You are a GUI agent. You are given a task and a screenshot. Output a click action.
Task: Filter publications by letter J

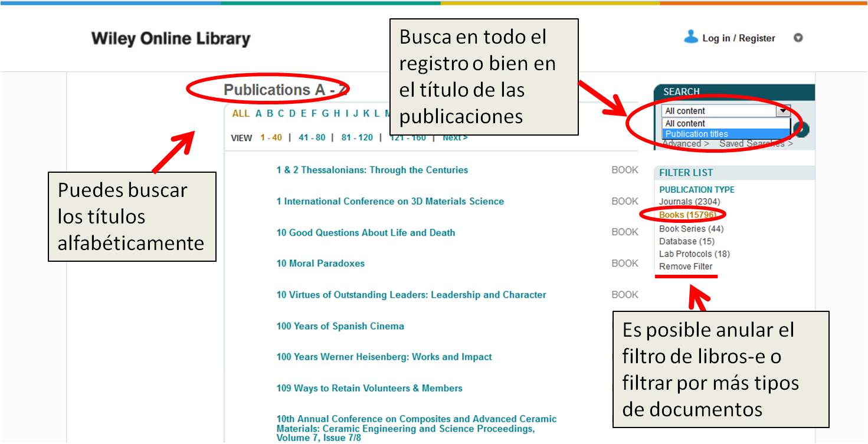click(x=356, y=114)
